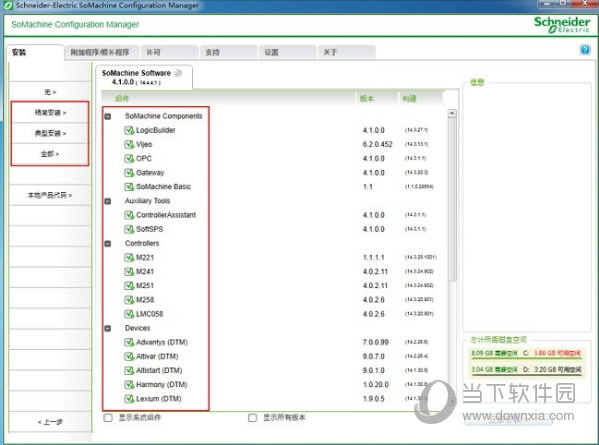Uncheck the Harmony (DTM) device
This screenshot has height=445, width=599.
point(129,385)
